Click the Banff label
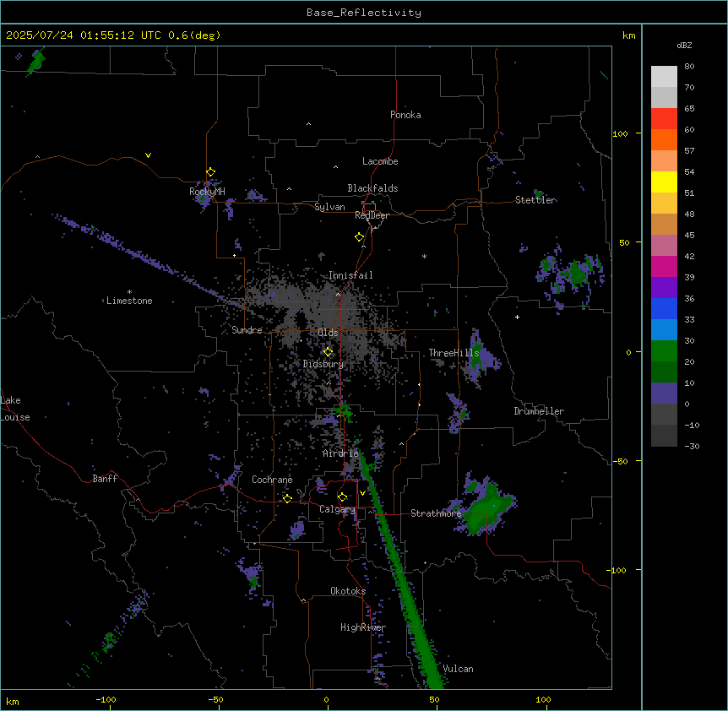This screenshot has width=728, height=711. point(105,479)
